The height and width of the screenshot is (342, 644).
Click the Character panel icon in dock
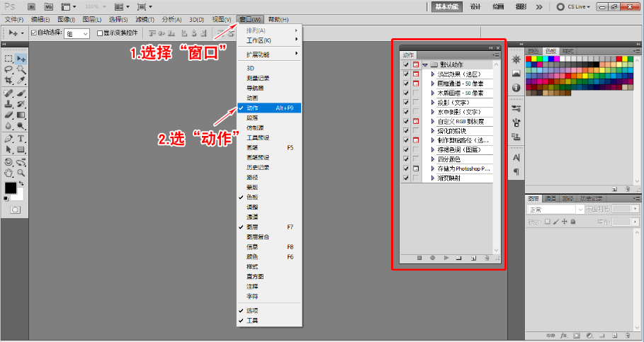click(516, 157)
